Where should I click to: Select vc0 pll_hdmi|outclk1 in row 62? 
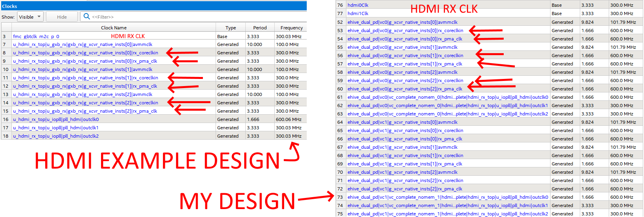pyautogui.click(x=448, y=106)
